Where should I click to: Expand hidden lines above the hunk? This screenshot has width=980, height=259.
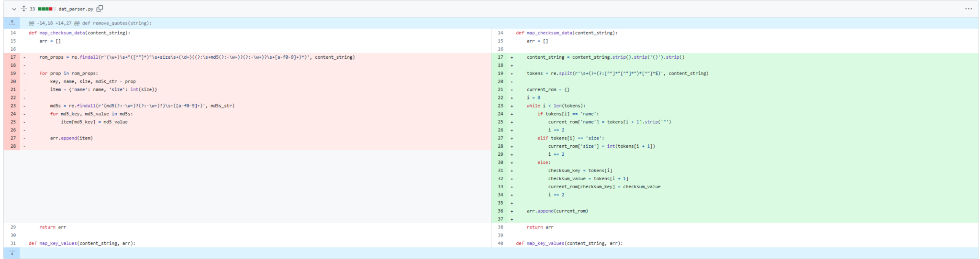click(12, 23)
